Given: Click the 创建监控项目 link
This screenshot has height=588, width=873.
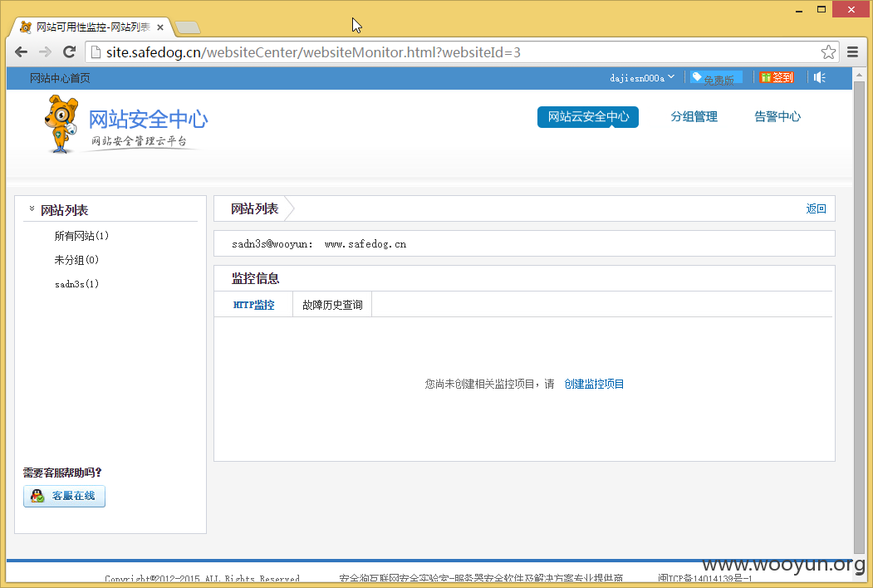Looking at the screenshot, I should click(x=594, y=385).
